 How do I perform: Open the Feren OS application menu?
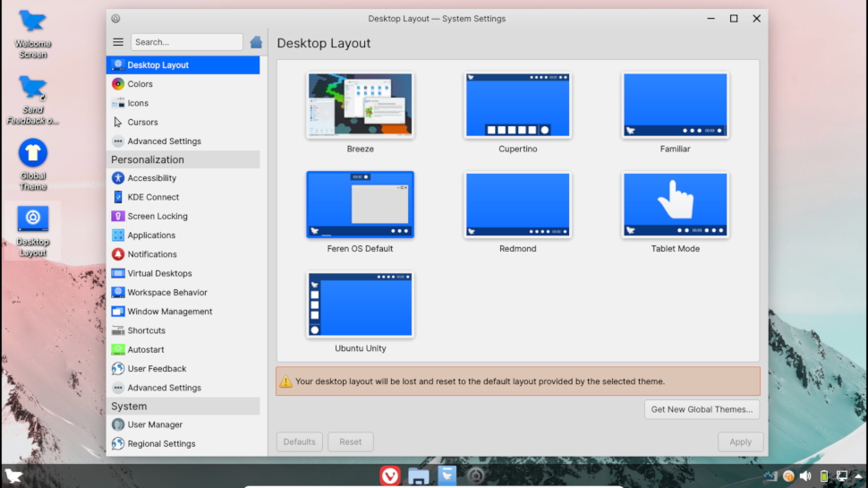13,475
